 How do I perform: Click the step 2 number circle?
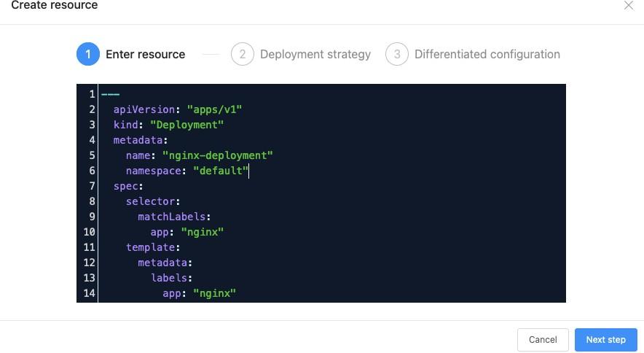point(242,54)
